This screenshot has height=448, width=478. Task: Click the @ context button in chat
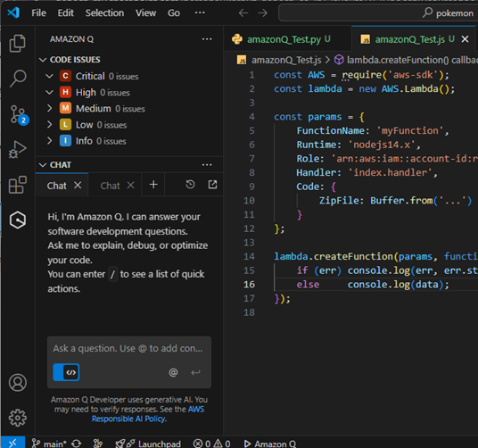(173, 372)
